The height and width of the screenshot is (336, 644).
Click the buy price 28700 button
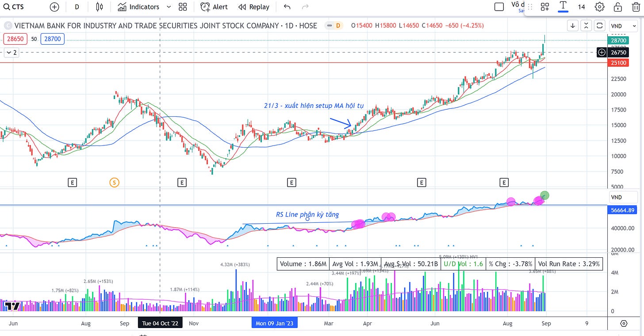click(53, 39)
